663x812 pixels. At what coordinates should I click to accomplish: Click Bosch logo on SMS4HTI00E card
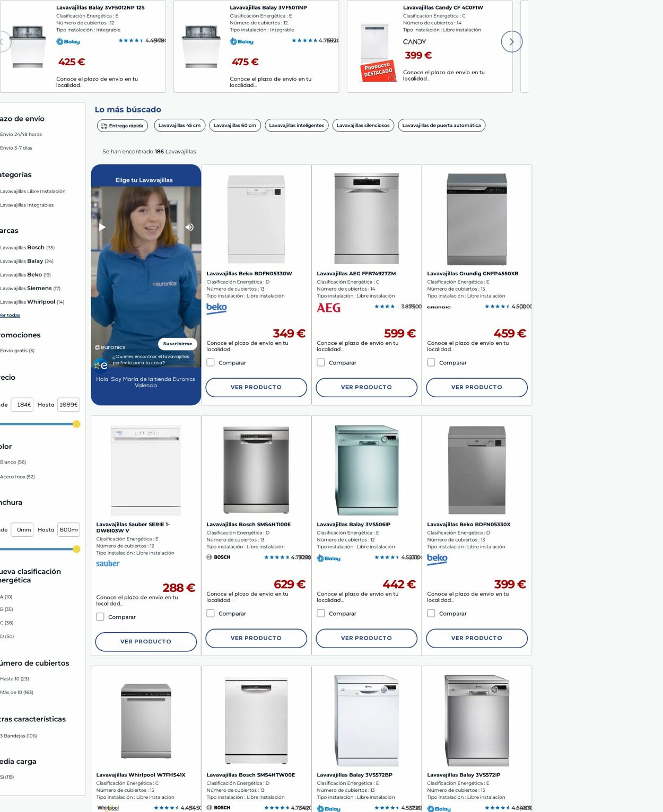(x=219, y=557)
